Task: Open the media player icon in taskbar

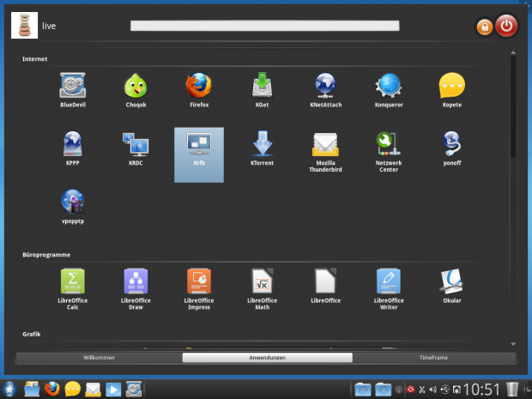Action: click(x=113, y=390)
